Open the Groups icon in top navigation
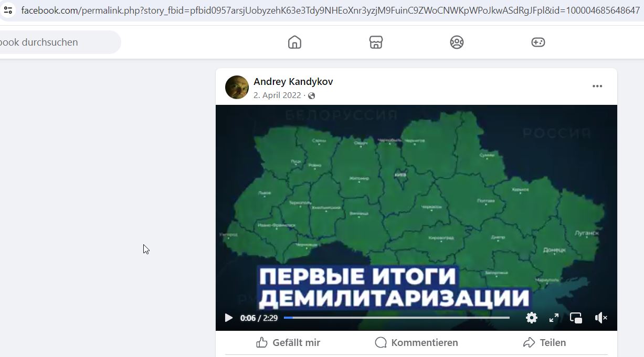Viewport: 644px width, 357px height. point(457,42)
